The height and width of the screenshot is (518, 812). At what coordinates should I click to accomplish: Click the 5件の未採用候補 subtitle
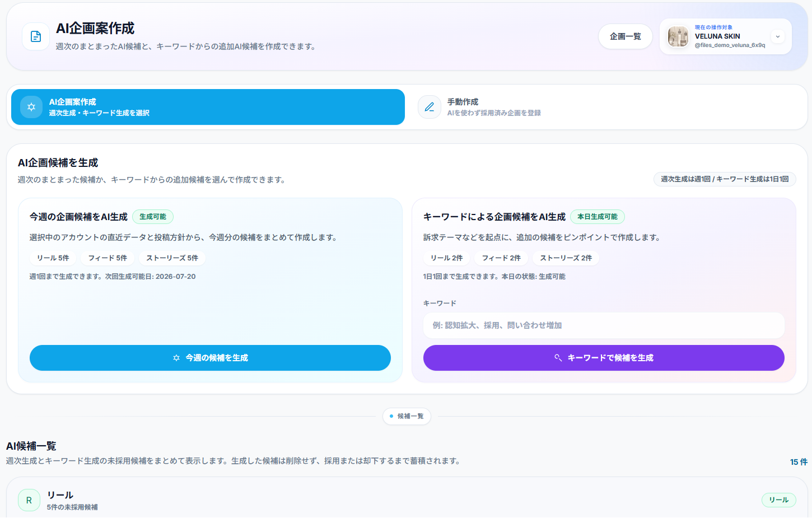pos(72,507)
